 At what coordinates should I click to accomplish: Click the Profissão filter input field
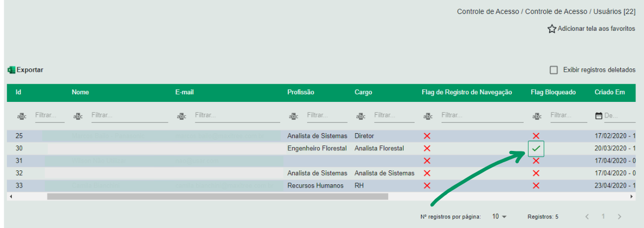coord(327,115)
